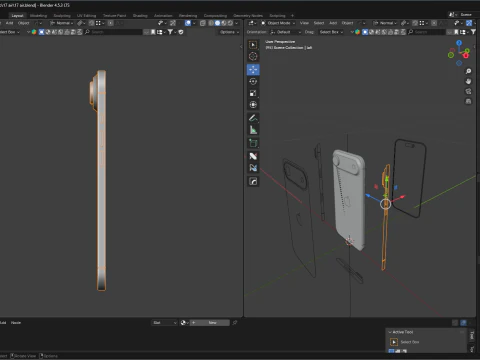The height and width of the screenshot is (360, 480).
Task: Switch to Modeling workspace tab
Action: click(x=38, y=16)
